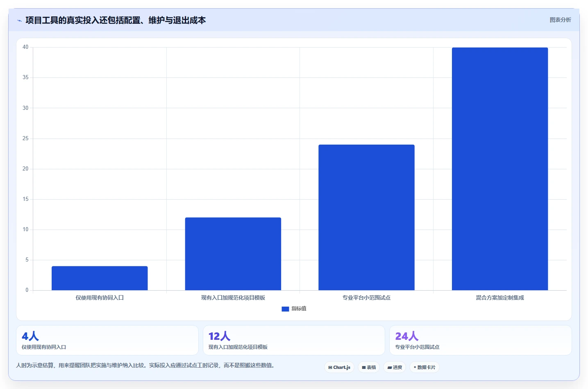588x389 pixels.
Task: Click the 指标值 legend label
Action: pyautogui.click(x=299, y=309)
